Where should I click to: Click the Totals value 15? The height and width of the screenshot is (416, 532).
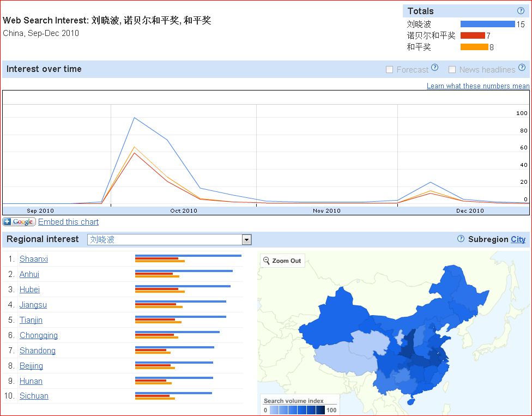521,25
